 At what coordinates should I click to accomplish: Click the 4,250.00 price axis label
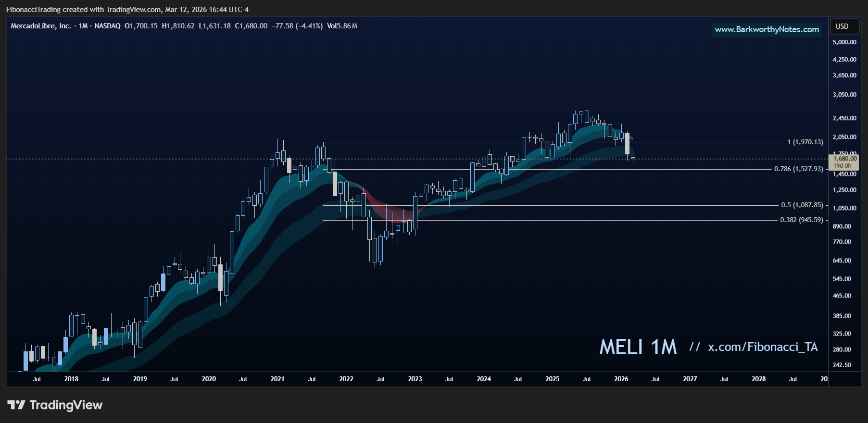coord(844,60)
